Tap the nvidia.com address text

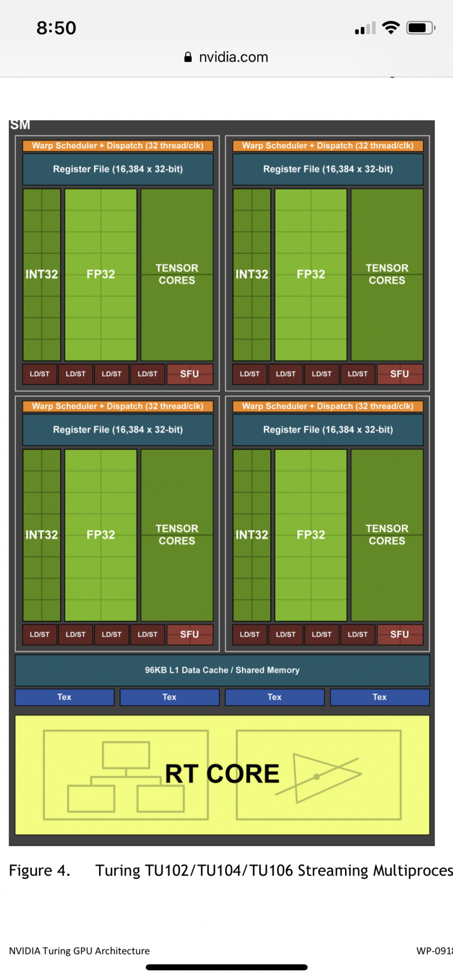(x=233, y=57)
